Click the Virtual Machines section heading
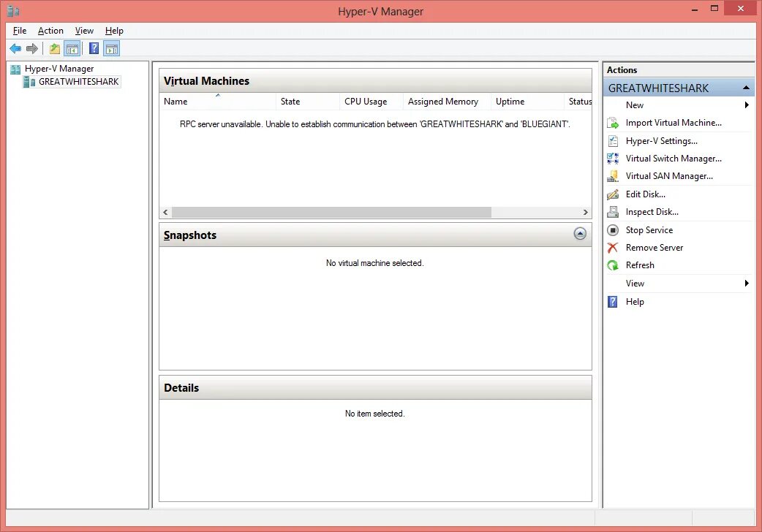The width and height of the screenshot is (762, 532). tap(206, 81)
